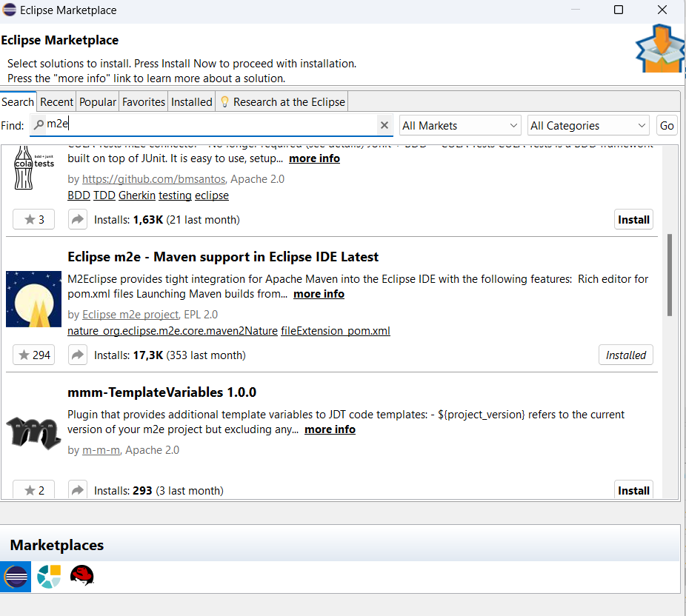Switch to the Popular tab
Image resolution: width=686 pixels, height=616 pixels.
pyautogui.click(x=98, y=102)
